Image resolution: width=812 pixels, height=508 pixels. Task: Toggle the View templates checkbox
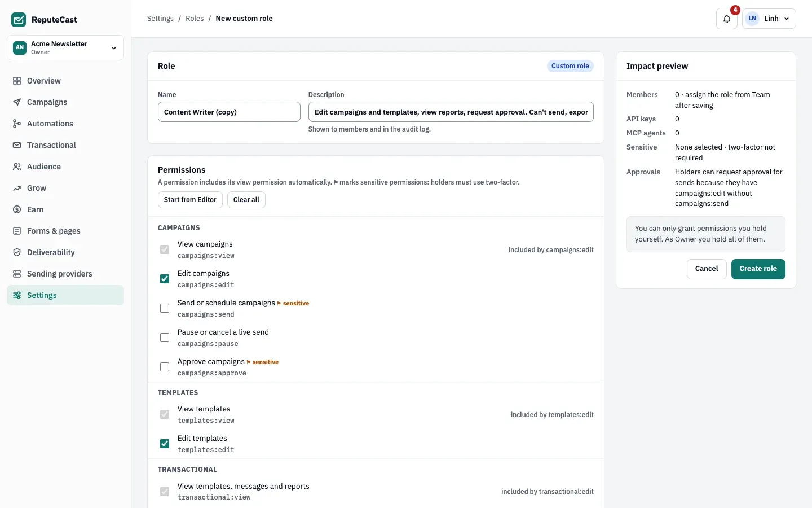pyautogui.click(x=165, y=414)
